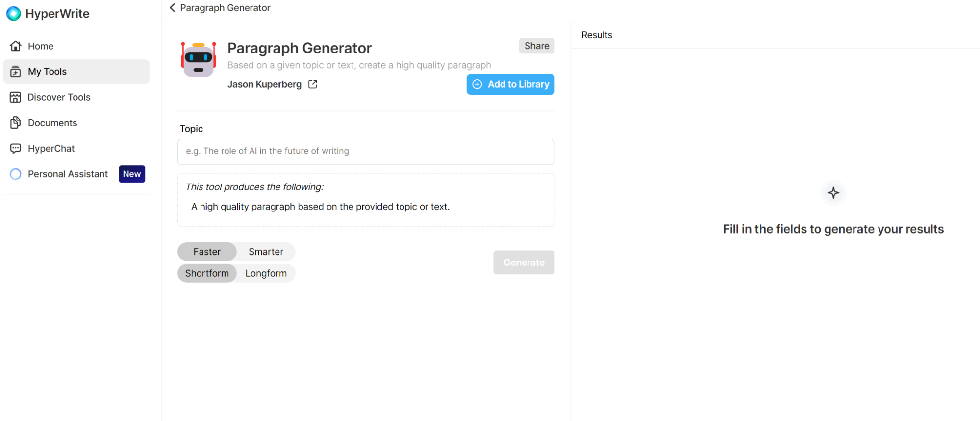Click the sparkle icon in Results panel
This screenshot has width=980, height=421.
[833, 193]
